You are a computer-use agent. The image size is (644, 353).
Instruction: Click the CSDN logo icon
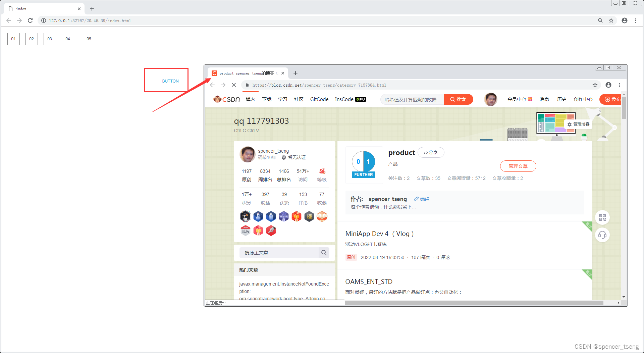click(217, 99)
